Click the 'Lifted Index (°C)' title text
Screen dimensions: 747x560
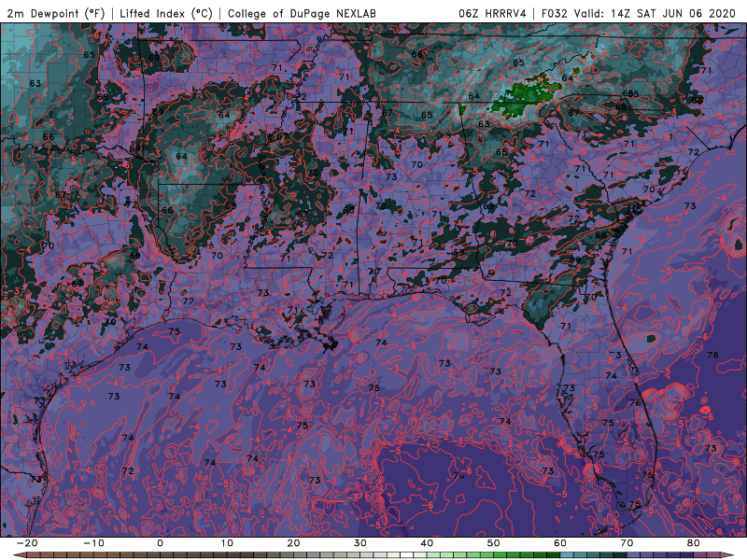[x=166, y=13]
